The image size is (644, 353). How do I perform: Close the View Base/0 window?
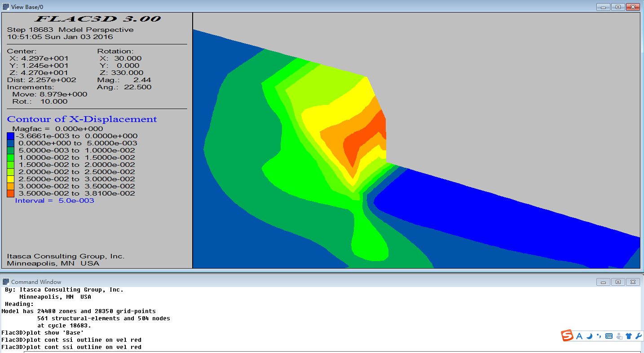[633, 7]
